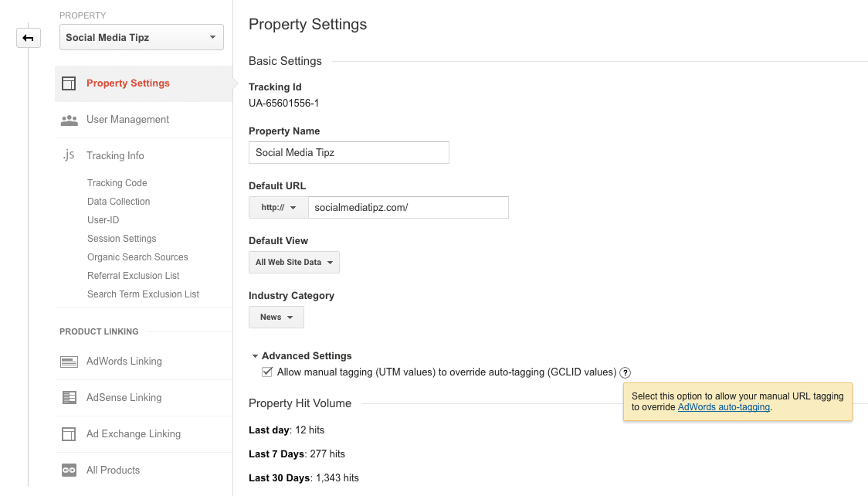Click the tracking ID UA-65601556-1
Viewport: 868px width, 496px height.
(x=283, y=103)
